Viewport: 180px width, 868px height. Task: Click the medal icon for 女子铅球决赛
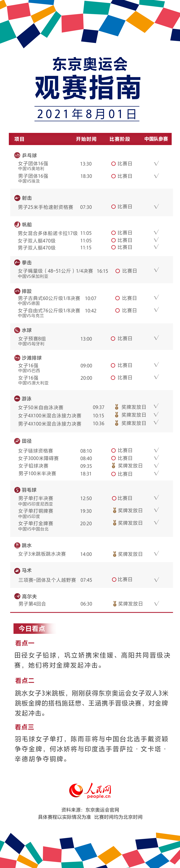click(114, 465)
